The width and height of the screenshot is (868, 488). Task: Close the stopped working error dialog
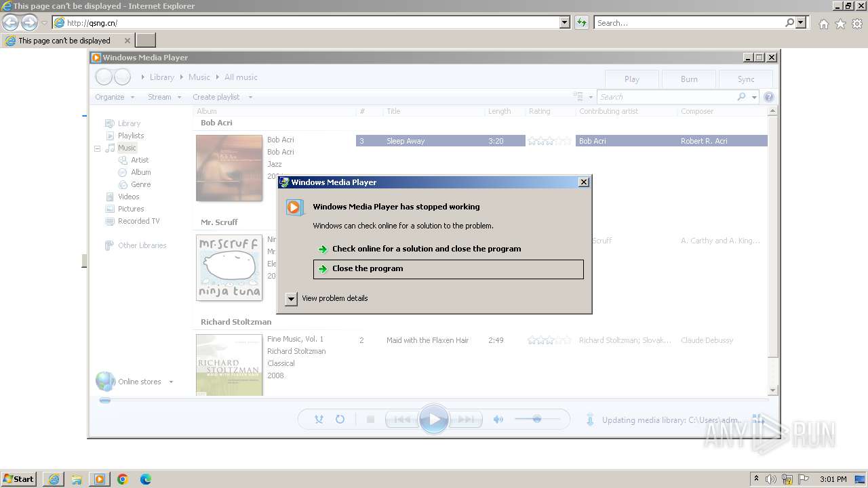click(x=584, y=182)
